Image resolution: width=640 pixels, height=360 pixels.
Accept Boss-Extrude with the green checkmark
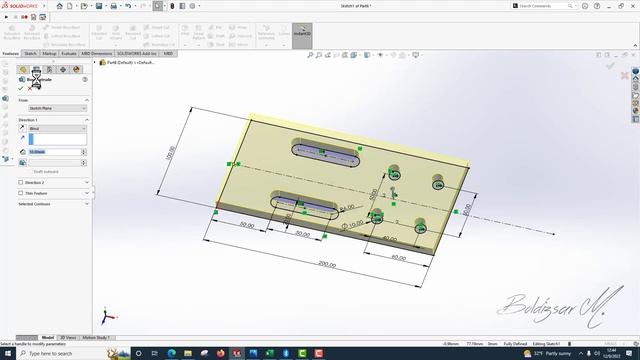pyautogui.click(x=21, y=89)
